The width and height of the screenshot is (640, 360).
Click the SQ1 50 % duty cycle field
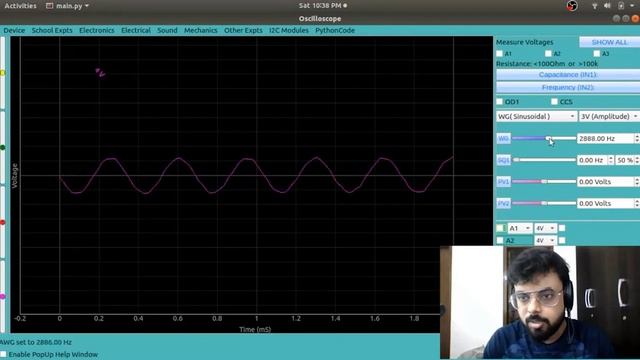pos(625,160)
